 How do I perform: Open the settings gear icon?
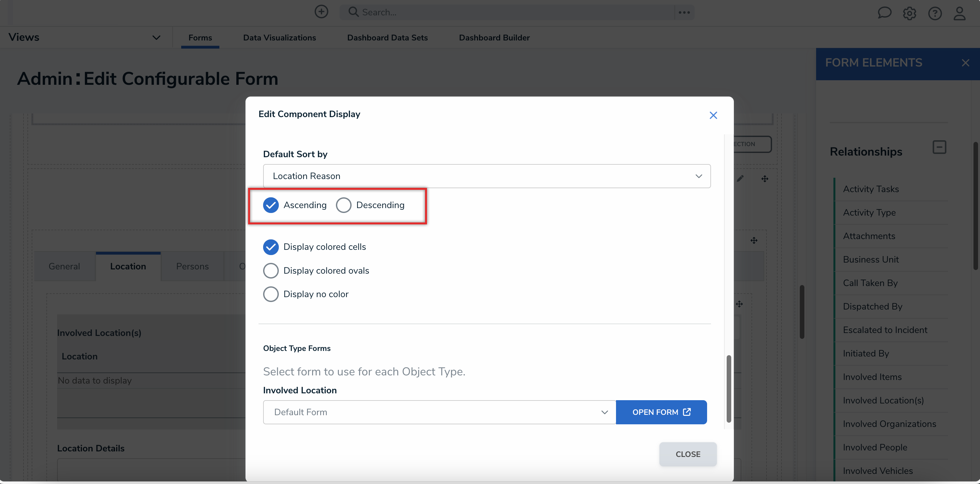[909, 13]
